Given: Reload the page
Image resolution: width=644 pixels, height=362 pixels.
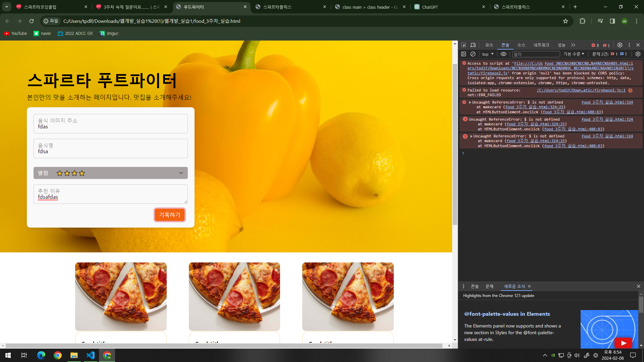Looking at the screenshot, I should 32,21.
